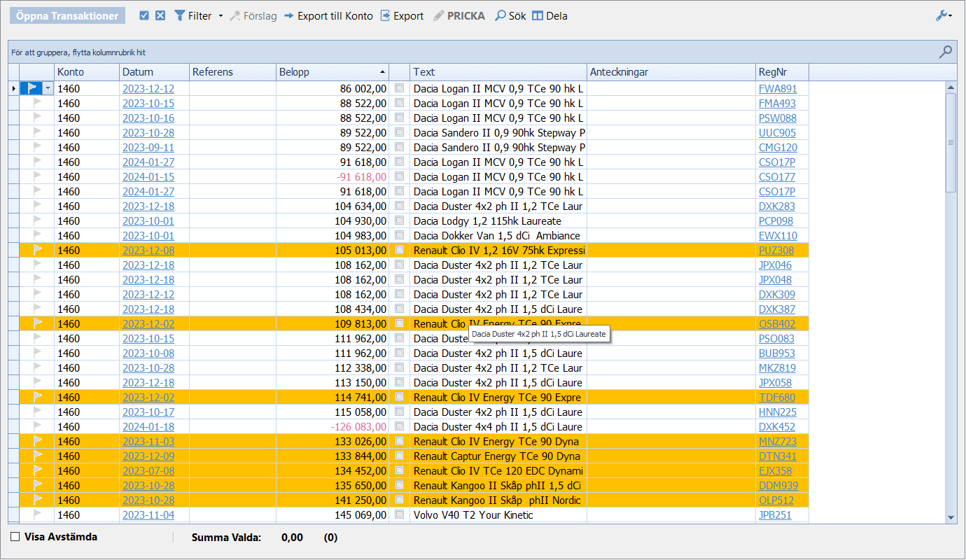The width and height of the screenshot is (966, 560).
Task: Open Sök search in the toolbar
Action: pyautogui.click(x=511, y=15)
